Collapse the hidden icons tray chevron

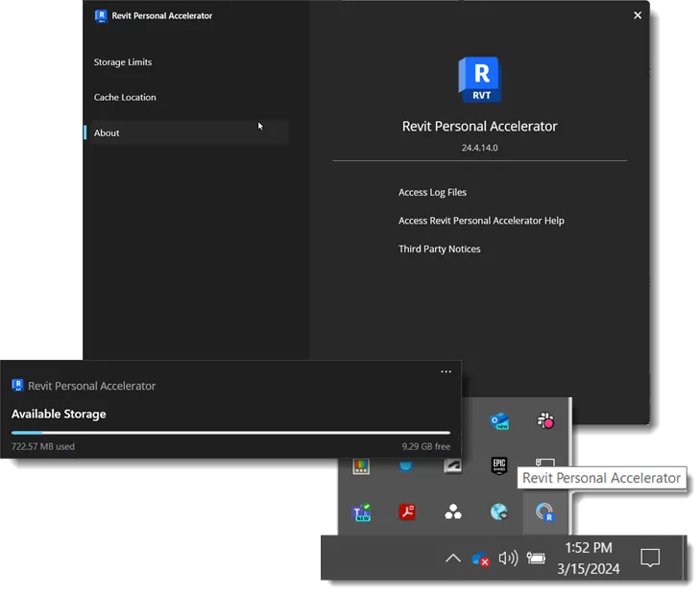453,558
